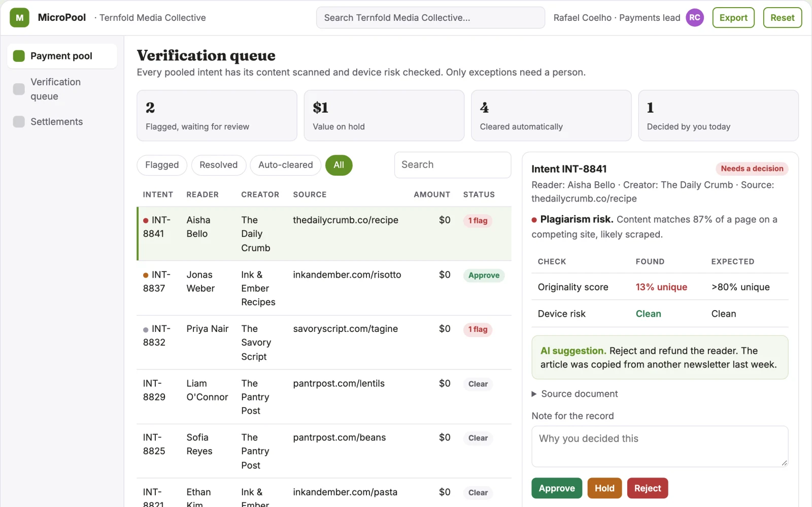Filter queue by Resolved
The height and width of the screenshot is (507, 812).
[219, 165]
